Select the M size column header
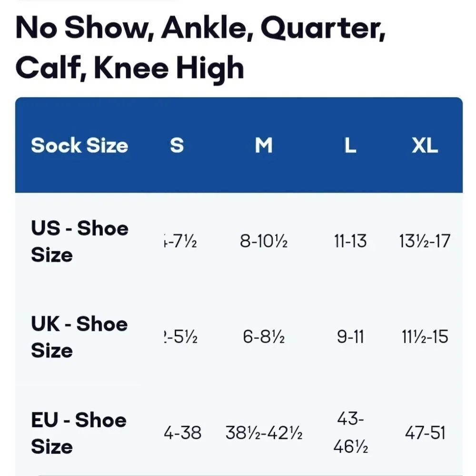Screen dimensions: 476x476 (264, 145)
